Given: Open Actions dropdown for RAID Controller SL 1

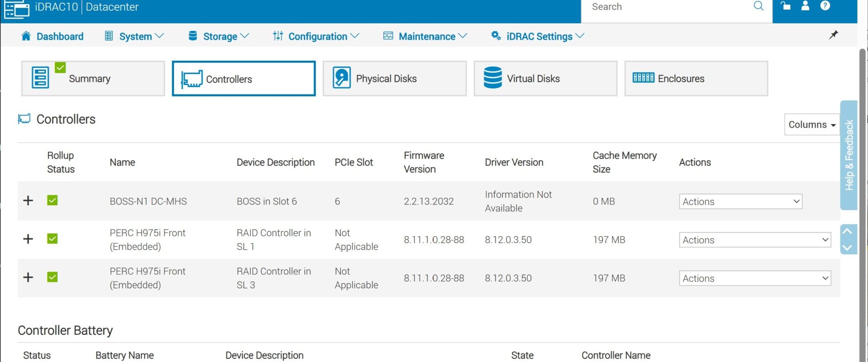Looking at the screenshot, I should tap(755, 240).
